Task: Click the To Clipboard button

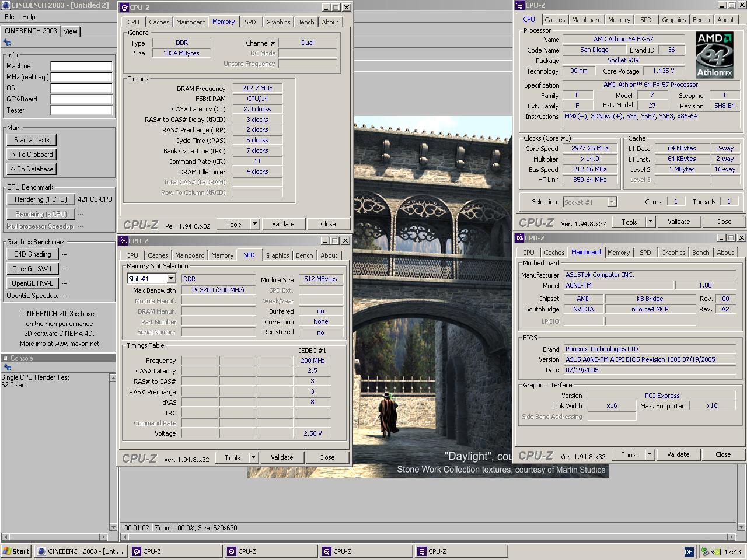Action: pyautogui.click(x=32, y=155)
